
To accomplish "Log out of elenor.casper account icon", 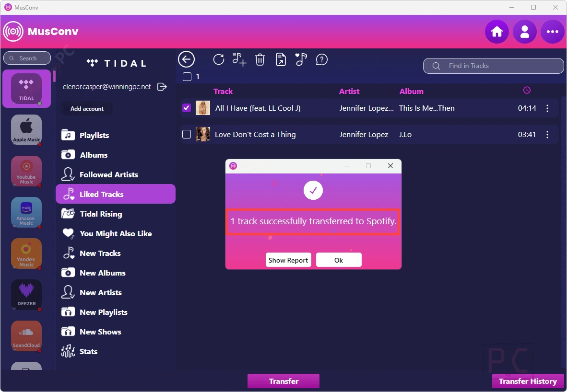I will click(162, 87).
